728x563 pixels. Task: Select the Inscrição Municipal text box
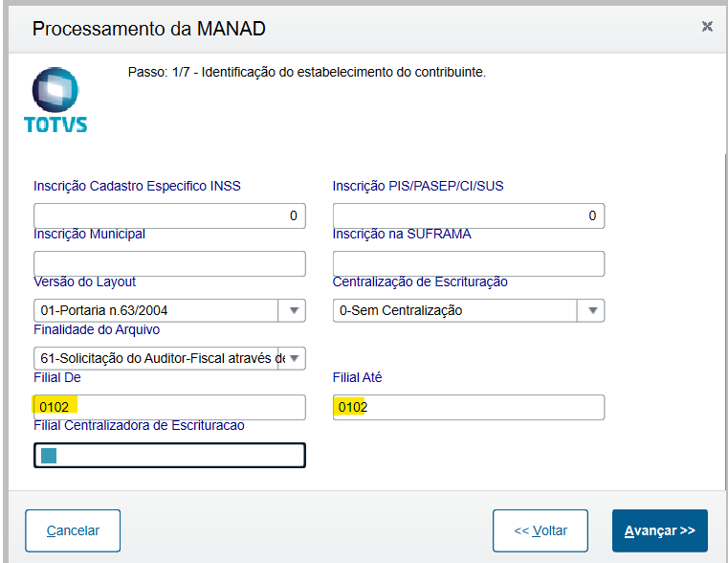[169, 263]
